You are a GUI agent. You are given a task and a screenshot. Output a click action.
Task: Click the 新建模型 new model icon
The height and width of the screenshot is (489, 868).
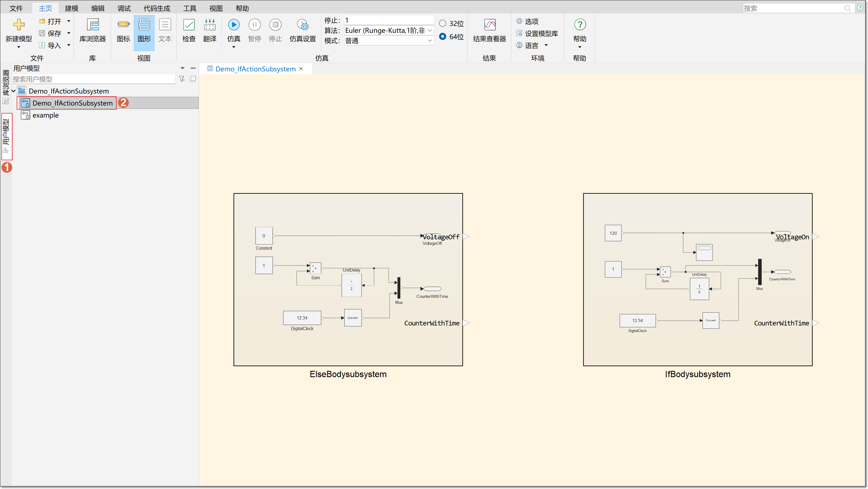pos(19,25)
